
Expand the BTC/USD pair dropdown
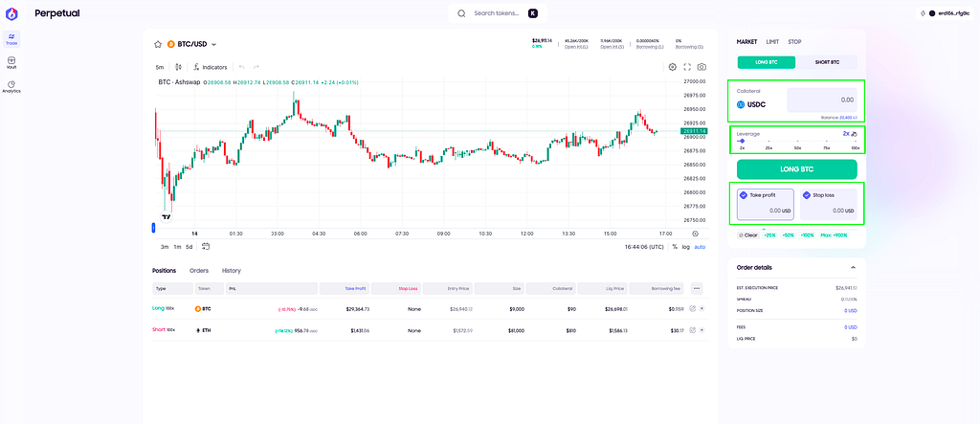[213, 44]
